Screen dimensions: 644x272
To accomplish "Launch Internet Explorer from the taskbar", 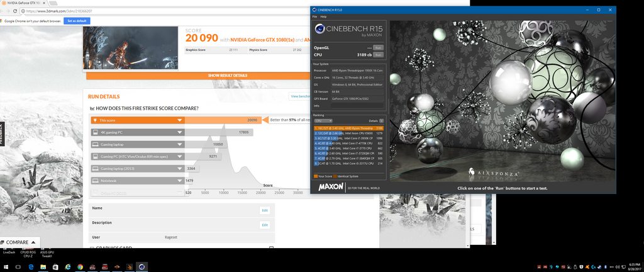I will 68,267.
